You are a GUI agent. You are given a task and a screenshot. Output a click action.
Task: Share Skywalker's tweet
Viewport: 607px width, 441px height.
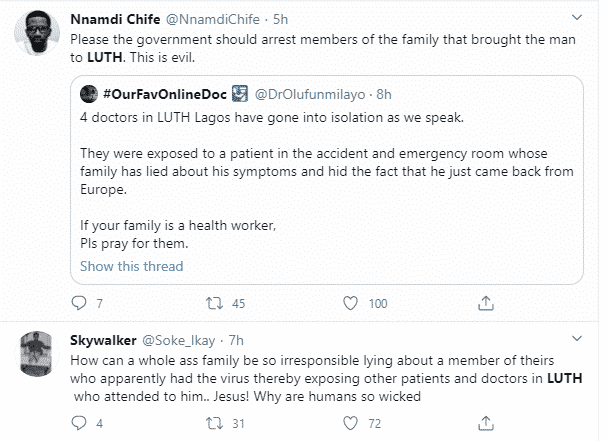pos(486,424)
